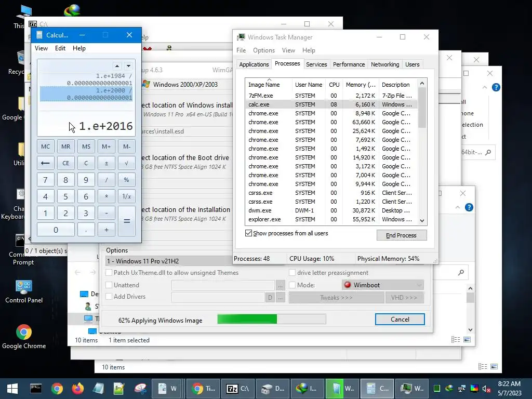
Task: Switch to Calculator taskbar button
Action: (377, 389)
